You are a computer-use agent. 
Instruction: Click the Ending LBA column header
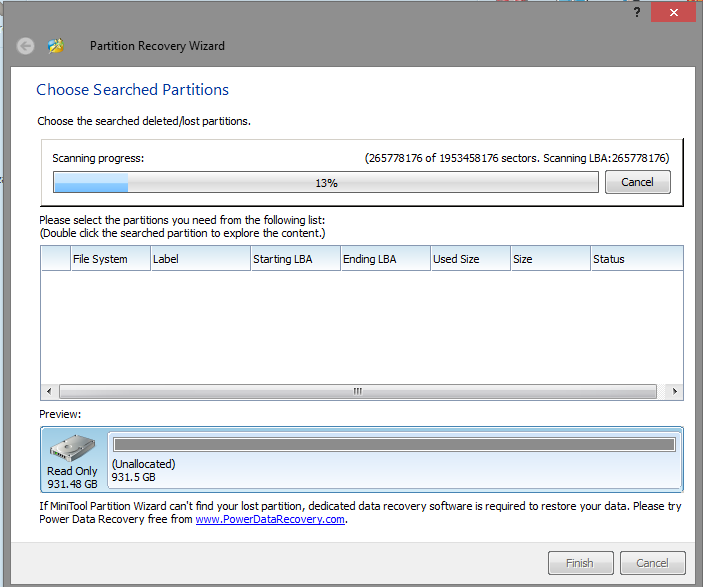(x=386, y=259)
